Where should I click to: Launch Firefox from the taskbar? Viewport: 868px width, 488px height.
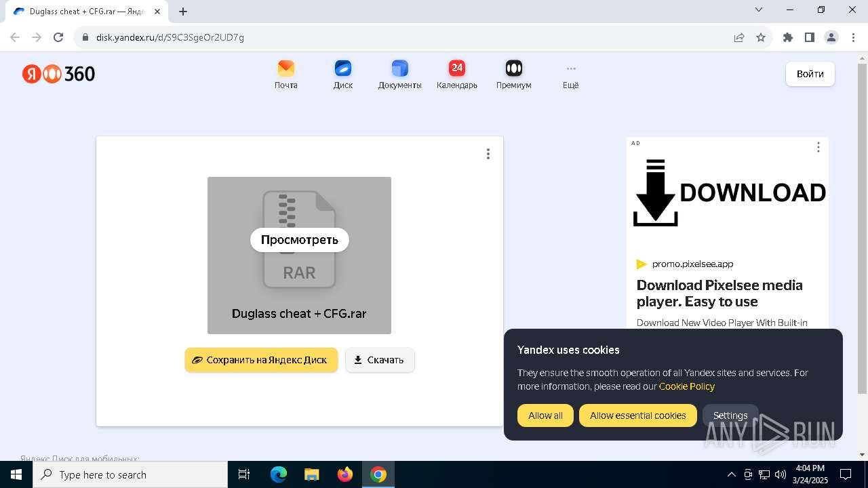tap(344, 474)
